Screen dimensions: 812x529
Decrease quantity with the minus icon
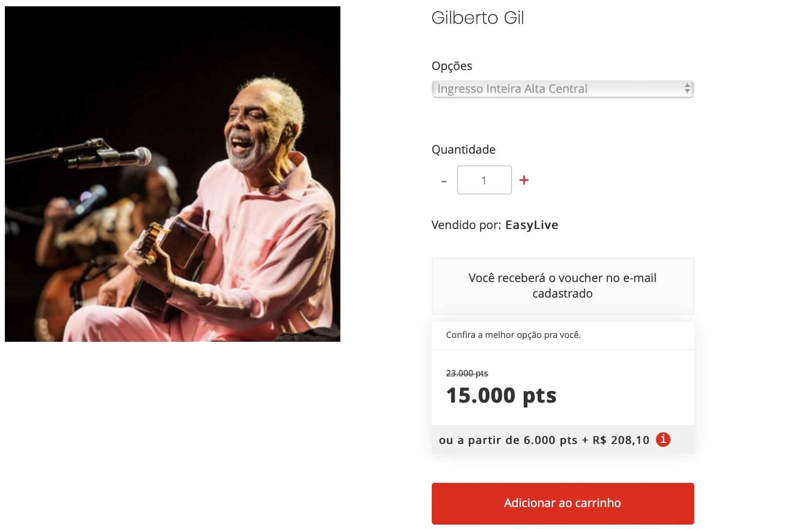click(443, 181)
